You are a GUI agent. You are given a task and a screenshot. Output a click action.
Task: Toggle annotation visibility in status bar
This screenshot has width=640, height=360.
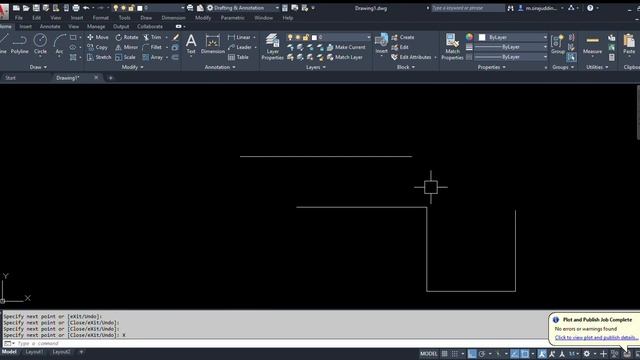(542, 354)
